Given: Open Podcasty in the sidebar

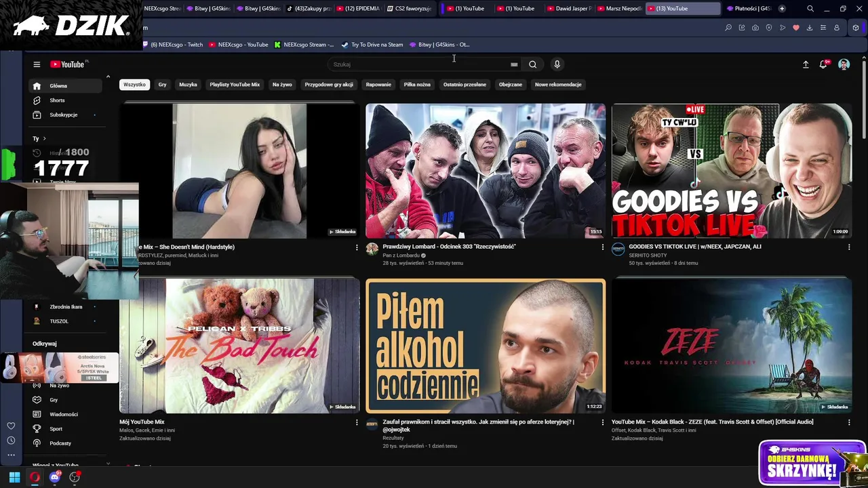Looking at the screenshot, I should [64, 443].
